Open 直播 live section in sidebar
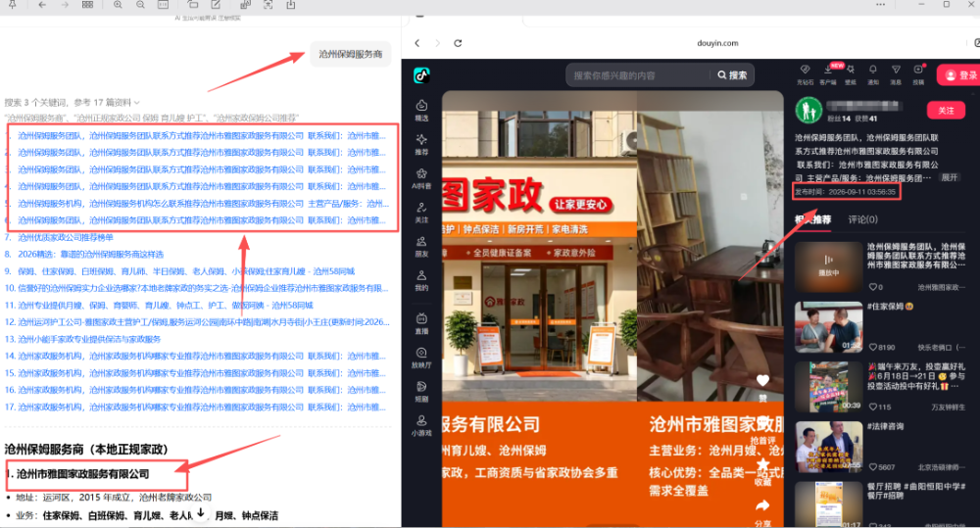 (x=421, y=323)
